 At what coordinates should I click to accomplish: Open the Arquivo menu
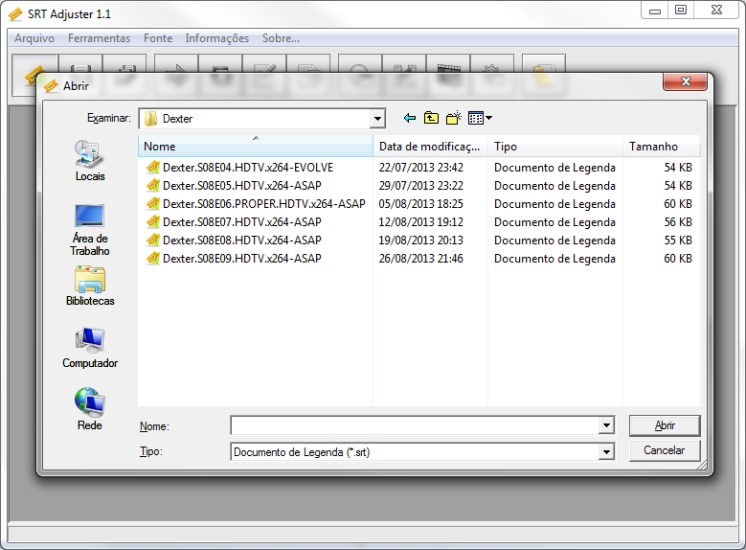click(x=34, y=38)
